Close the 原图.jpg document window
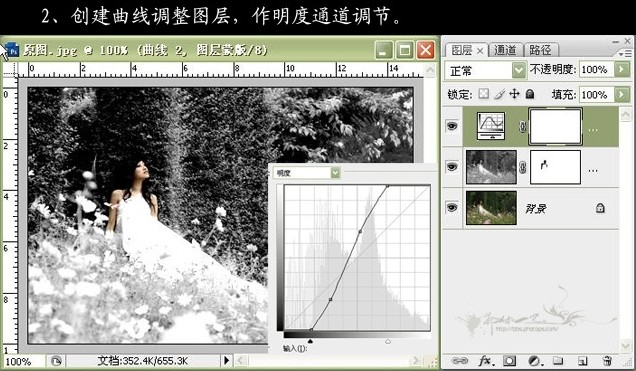The width and height of the screenshot is (636, 371). [x=425, y=50]
